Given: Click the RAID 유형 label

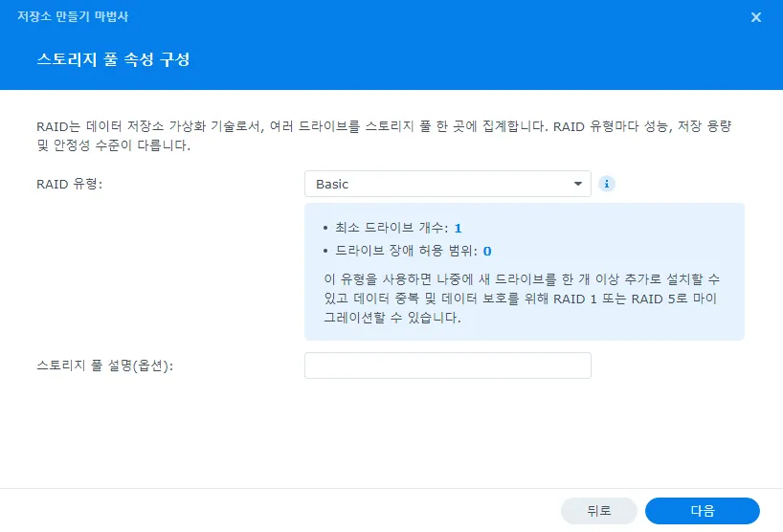Looking at the screenshot, I should [67, 184].
